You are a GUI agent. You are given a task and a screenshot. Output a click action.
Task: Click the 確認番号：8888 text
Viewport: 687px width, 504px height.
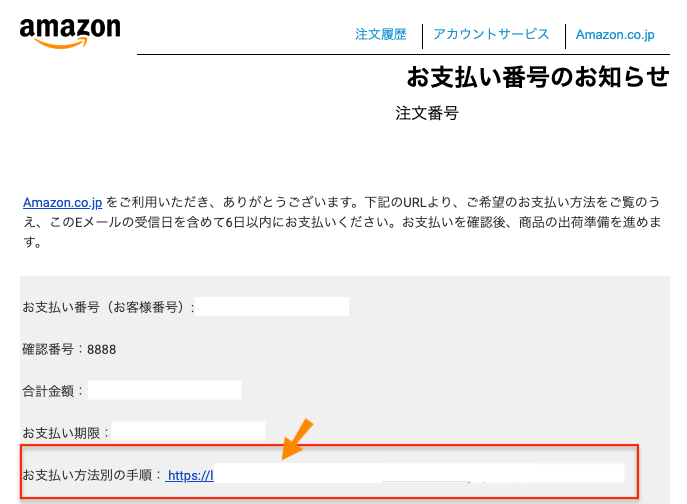point(69,349)
